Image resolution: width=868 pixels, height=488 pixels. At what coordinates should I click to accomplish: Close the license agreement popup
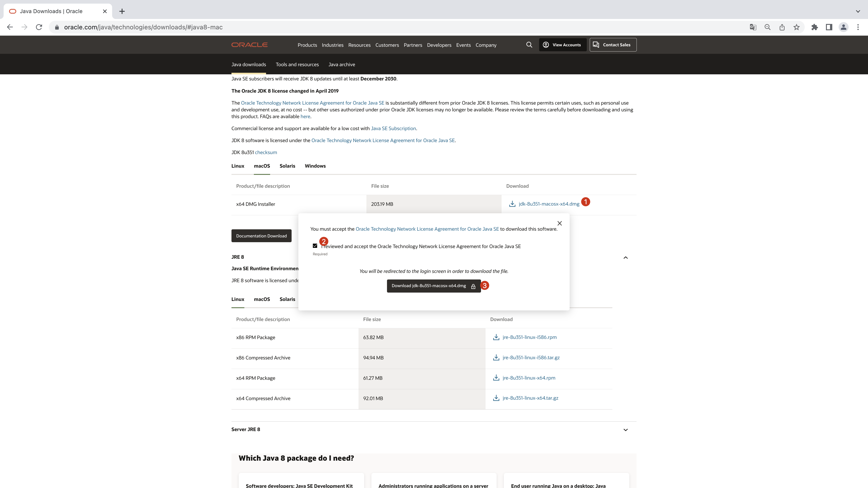[559, 223]
